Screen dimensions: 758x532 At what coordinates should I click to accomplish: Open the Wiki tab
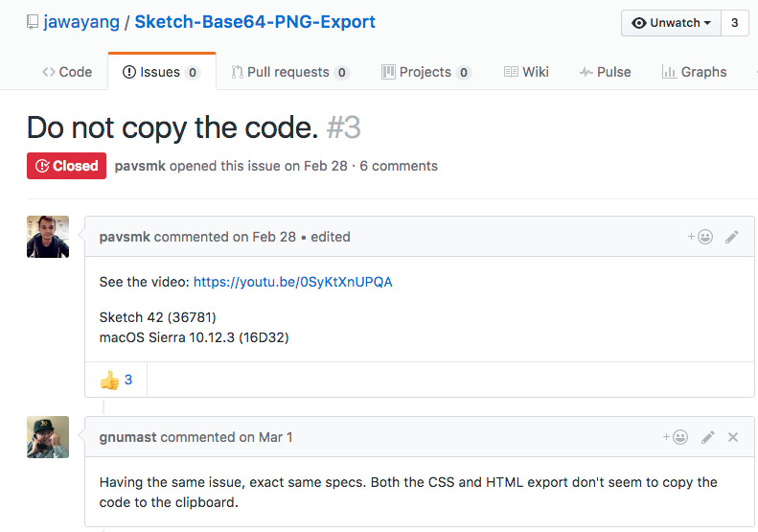click(x=525, y=72)
